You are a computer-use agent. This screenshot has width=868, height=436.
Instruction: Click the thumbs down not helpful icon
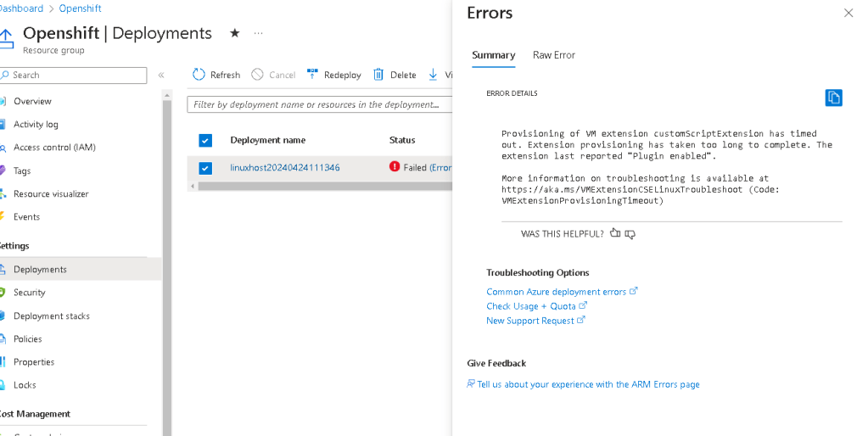630,234
